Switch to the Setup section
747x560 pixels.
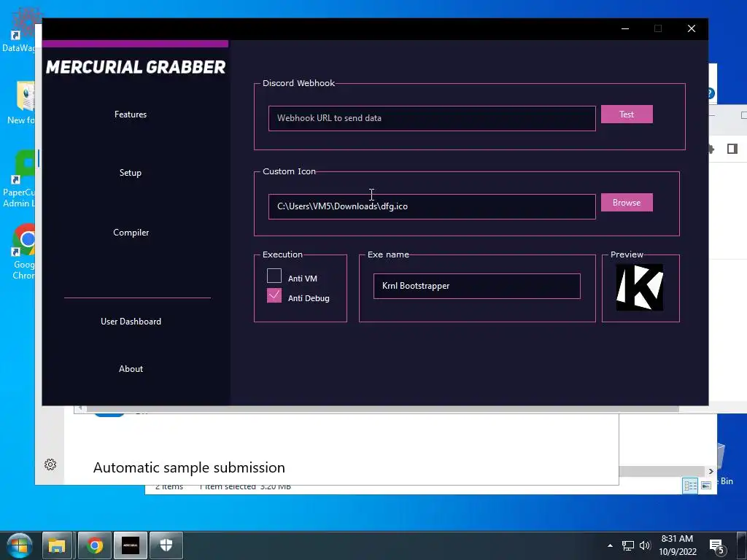pos(130,172)
